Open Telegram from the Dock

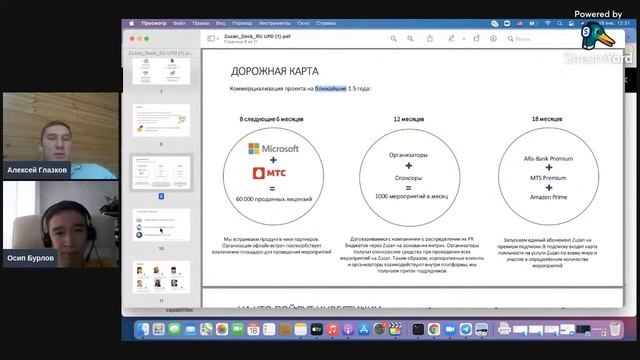tap(466, 329)
